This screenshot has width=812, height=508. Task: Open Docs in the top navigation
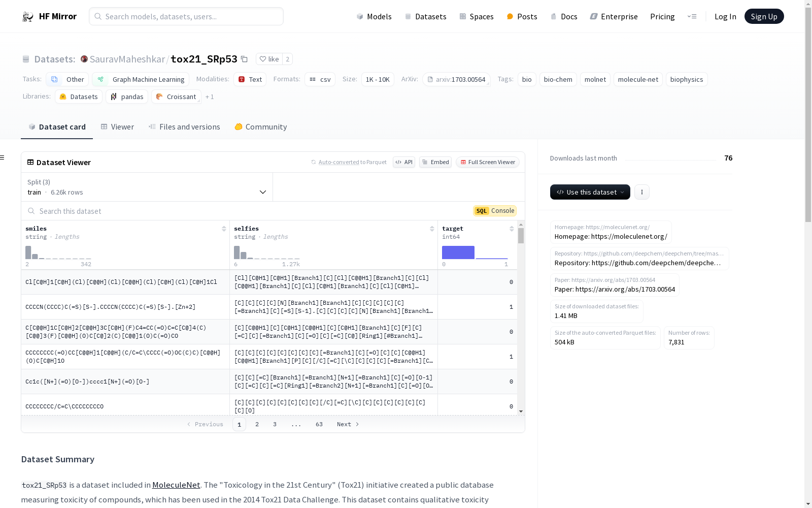point(564,16)
